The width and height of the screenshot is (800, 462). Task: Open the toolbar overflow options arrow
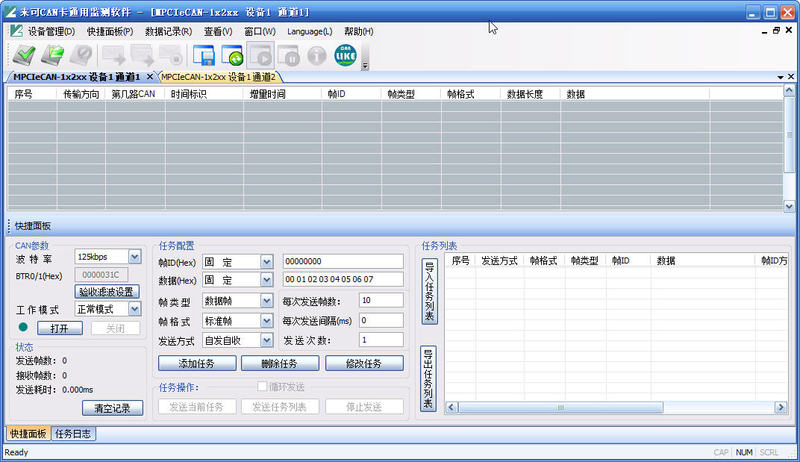365,65
